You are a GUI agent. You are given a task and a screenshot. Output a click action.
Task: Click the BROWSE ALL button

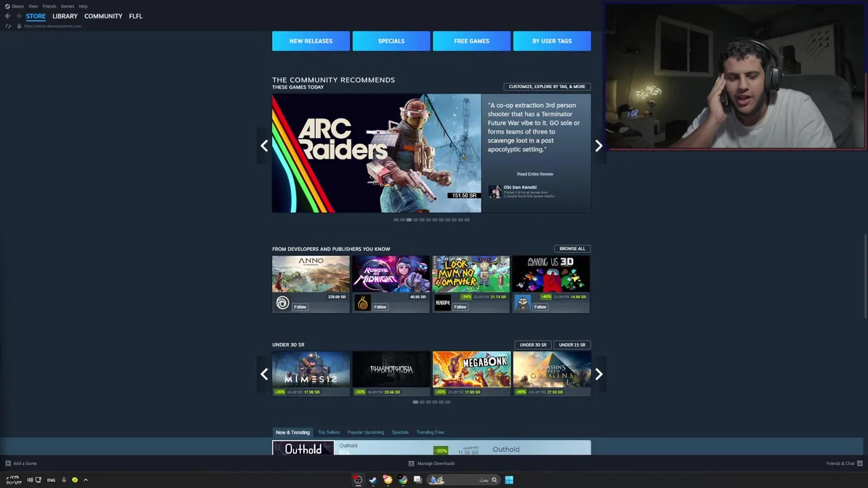572,249
